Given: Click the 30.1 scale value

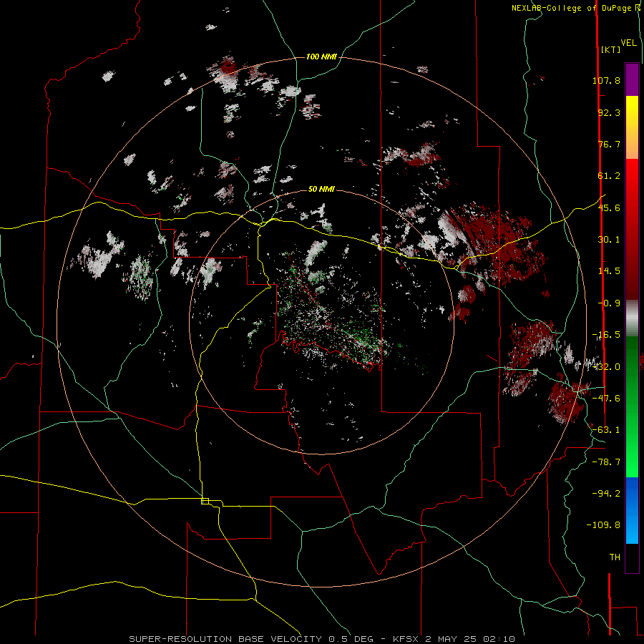Looking at the screenshot, I should click(x=609, y=240).
